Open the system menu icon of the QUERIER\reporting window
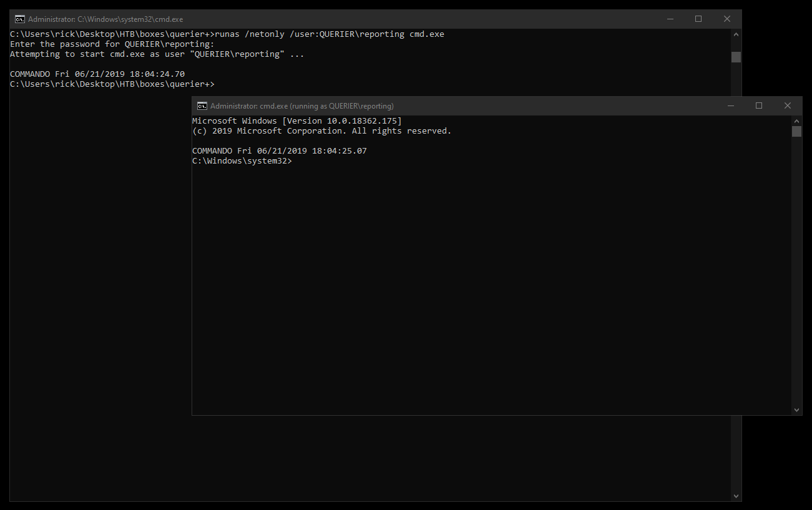 click(202, 106)
